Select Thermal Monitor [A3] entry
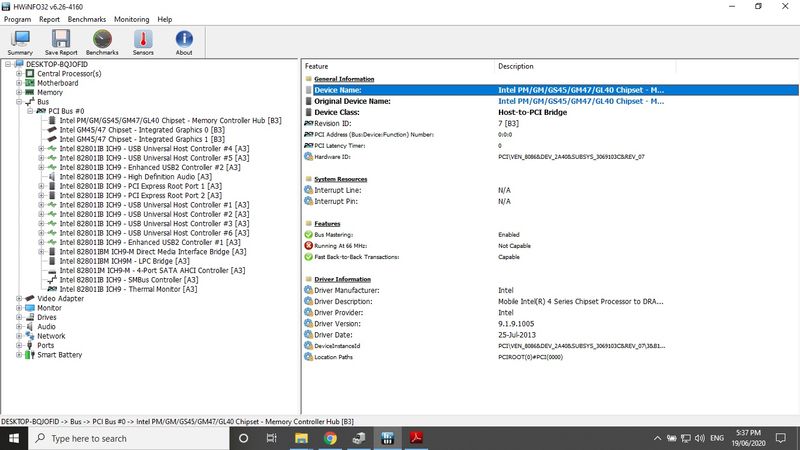 coord(129,289)
